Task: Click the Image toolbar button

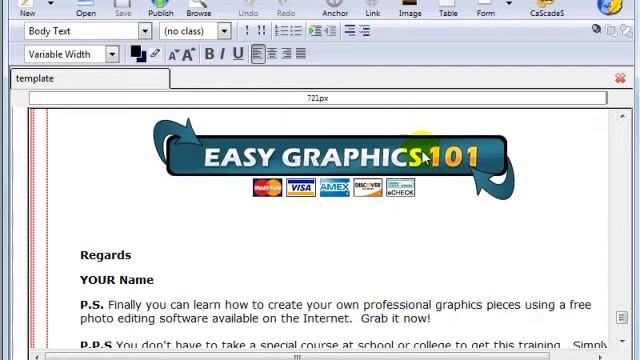Action: pos(410,8)
